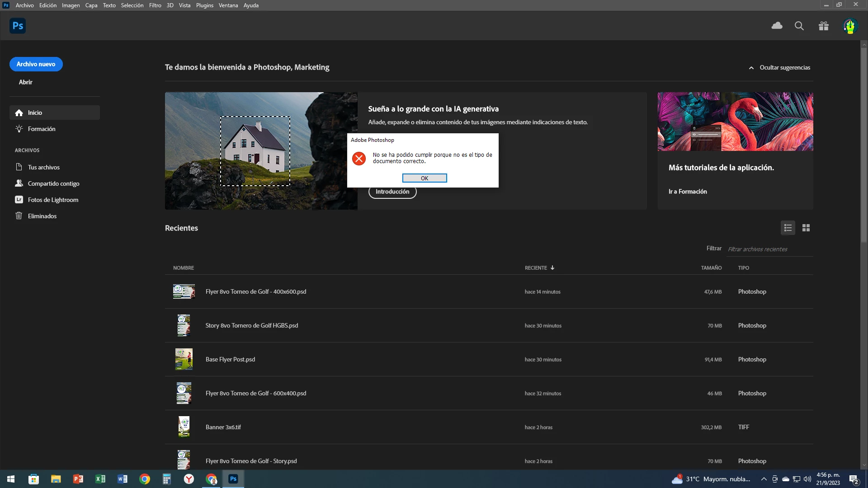The image size is (868, 488).
Task: Switch recents to grid view
Action: pos(806,228)
